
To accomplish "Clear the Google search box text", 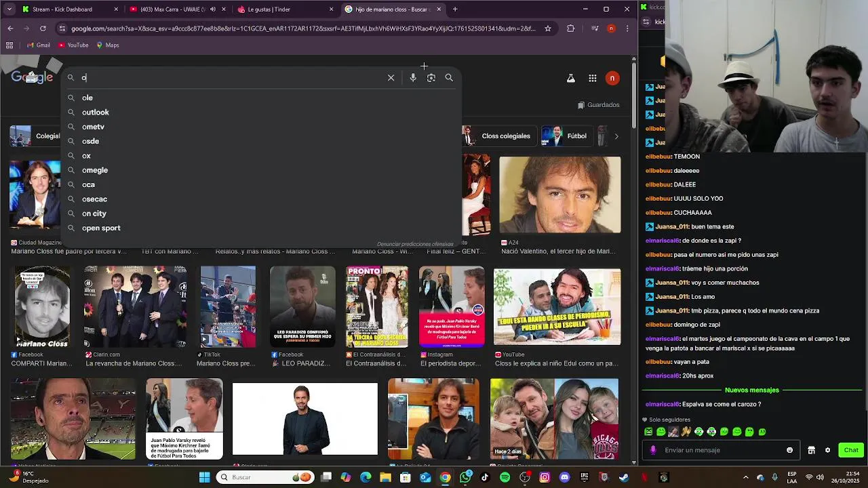I will pyautogui.click(x=391, y=77).
